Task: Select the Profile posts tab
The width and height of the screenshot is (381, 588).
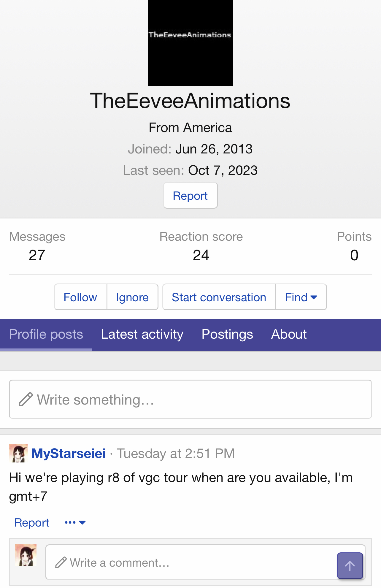Action: pos(46,335)
